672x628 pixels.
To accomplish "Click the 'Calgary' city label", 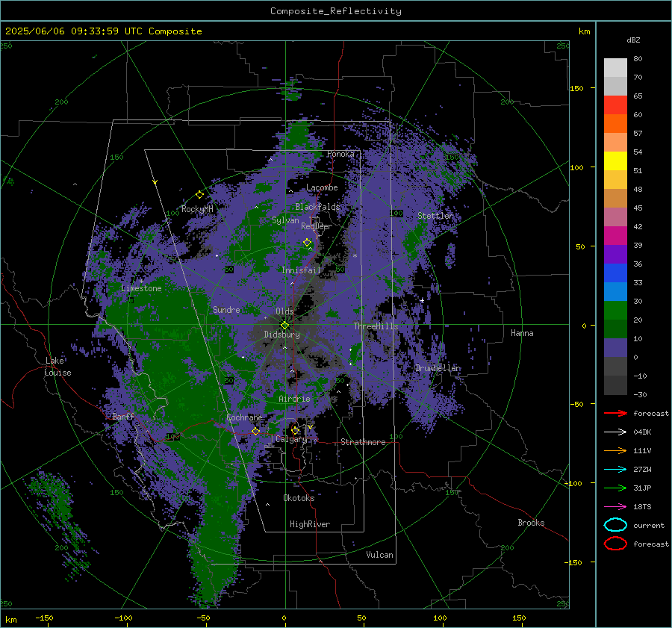I will (291, 439).
